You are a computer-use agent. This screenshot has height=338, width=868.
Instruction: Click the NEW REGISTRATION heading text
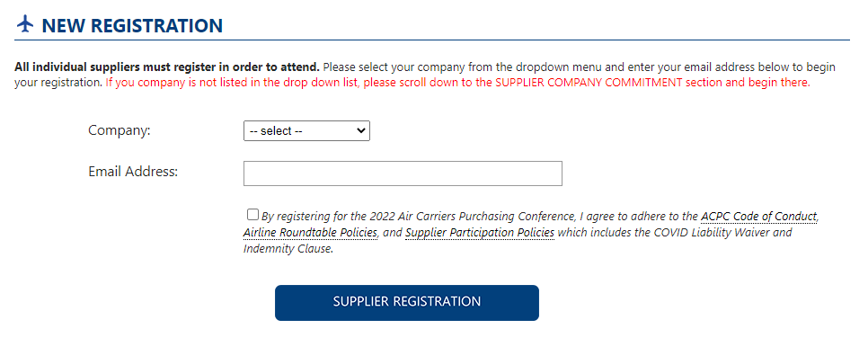tap(132, 25)
